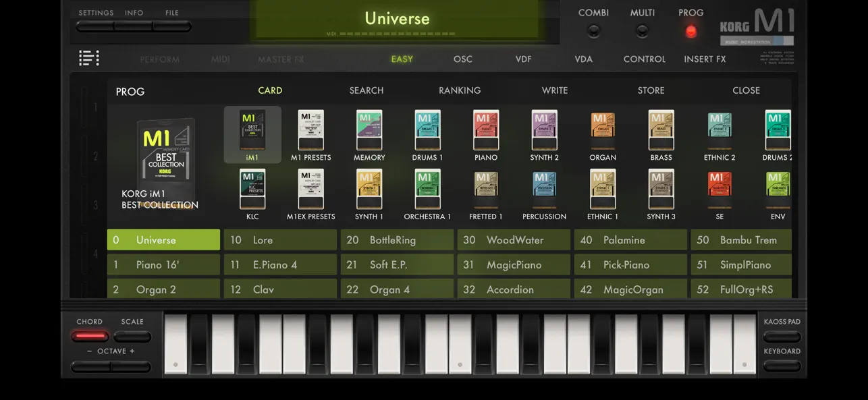This screenshot has height=400, width=868.
Task: Select the ETHNIC 2 card icon
Action: [x=720, y=130]
